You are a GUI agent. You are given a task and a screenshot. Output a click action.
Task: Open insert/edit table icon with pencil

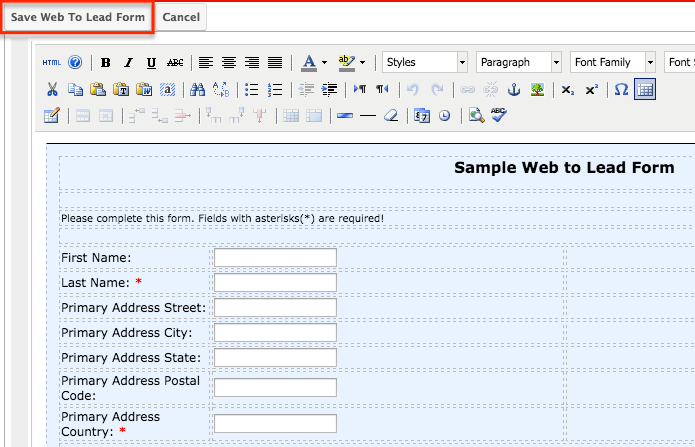52,116
